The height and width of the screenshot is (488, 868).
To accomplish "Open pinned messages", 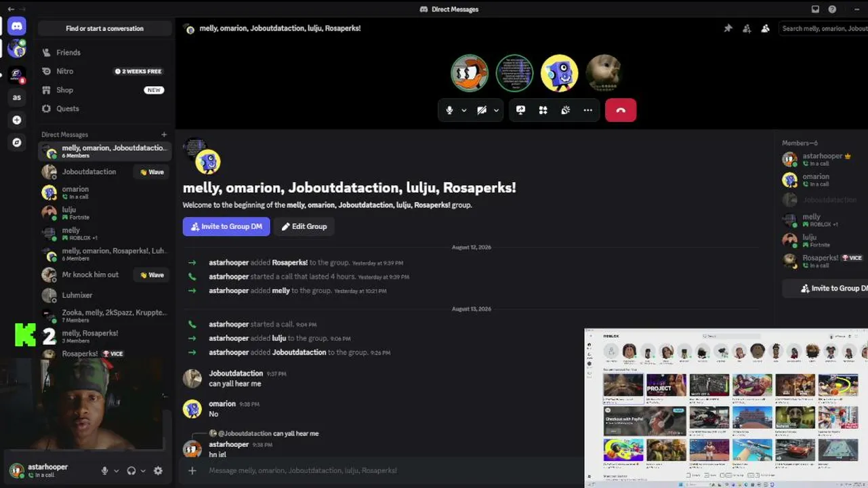I will tap(728, 28).
